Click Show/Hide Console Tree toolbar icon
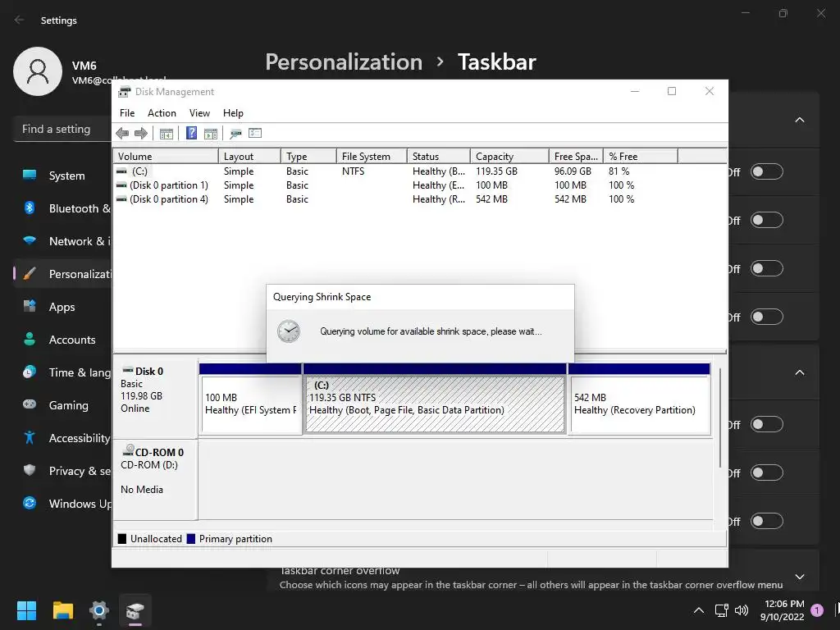 tap(166, 134)
